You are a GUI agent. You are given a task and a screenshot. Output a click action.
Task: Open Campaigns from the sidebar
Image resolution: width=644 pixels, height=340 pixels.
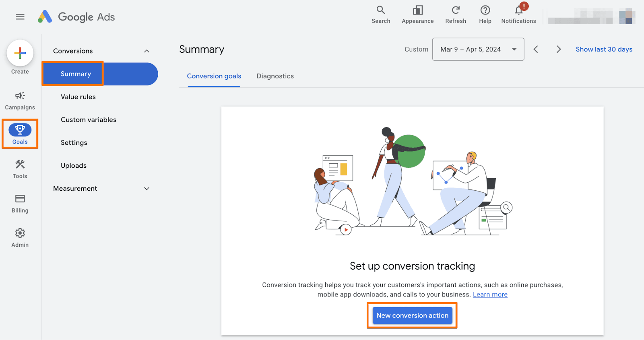point(20,100)
